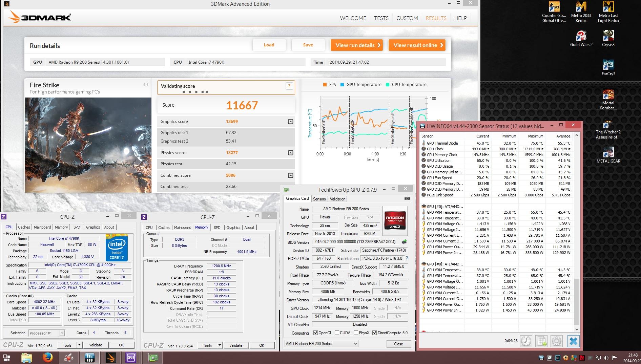This screenshot has width=641, height=364.
Task: Click the Intel Core i7 logo in CPU-Z
Action: [117, 247]
